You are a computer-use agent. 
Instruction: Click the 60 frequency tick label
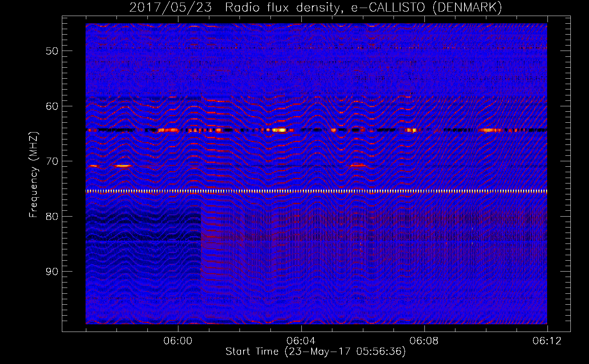(52, 106)
